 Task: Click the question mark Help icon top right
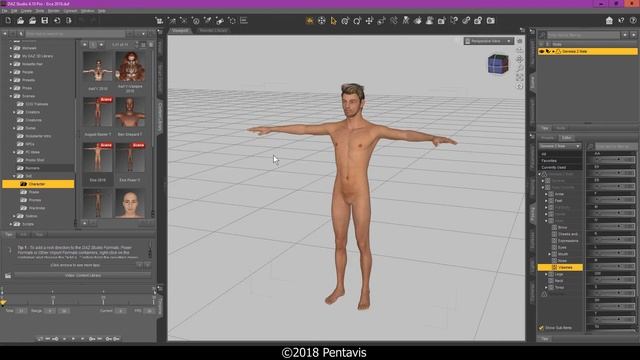(633, 20)
